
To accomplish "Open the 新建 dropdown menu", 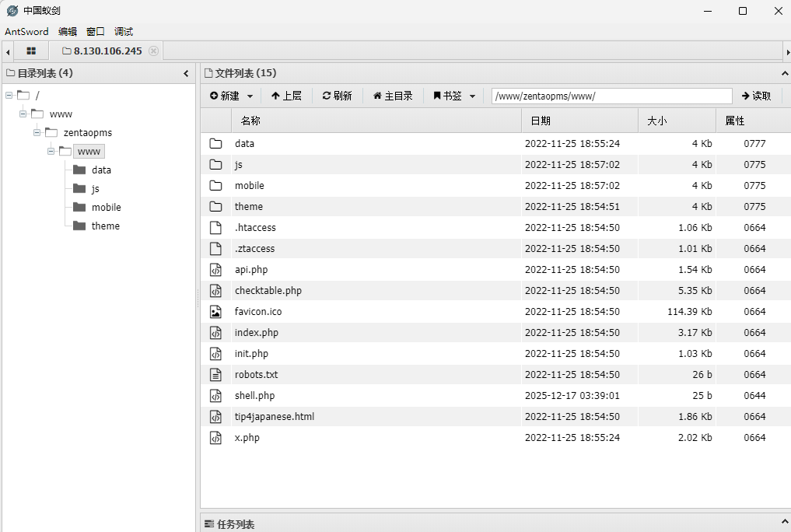I will 231,96.
